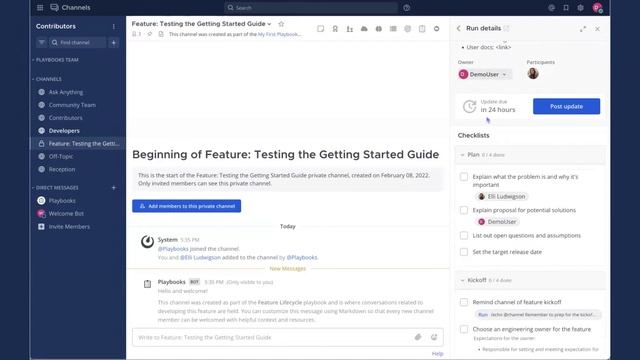Open the DemoUser owner dropdown
Image resolution: width=640 pixels, height=360 pixels.
coord(484,74)
